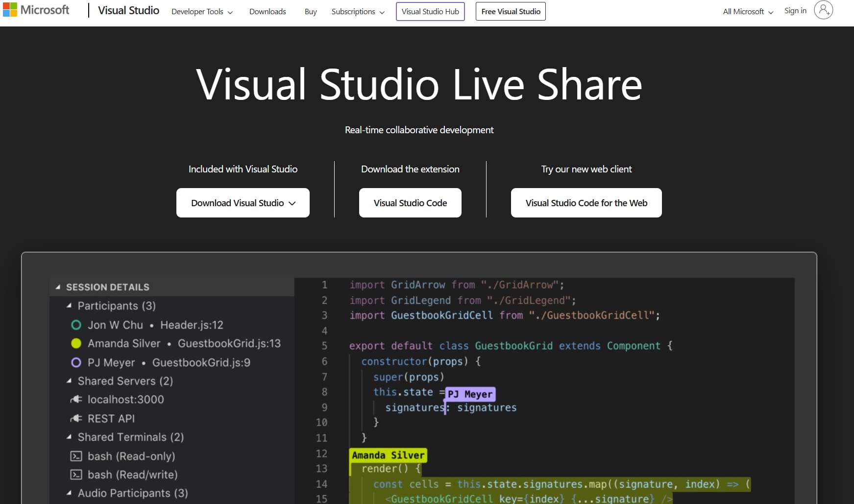The width and height of the screenshot is (854, 504).
Task: Click Jon W Chu's teal participant circle
Action: point(76,325)
